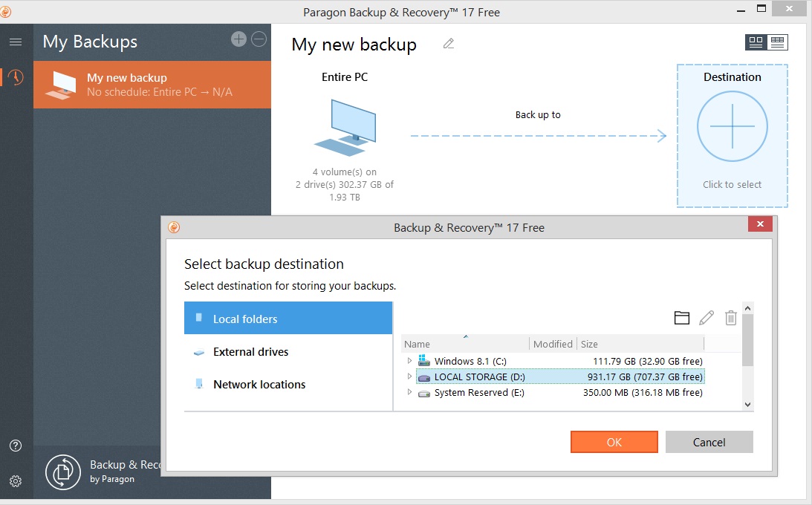Expand System Reserved (E:) drive
Screen dimensions: 812x505
[x=409, y=392]
